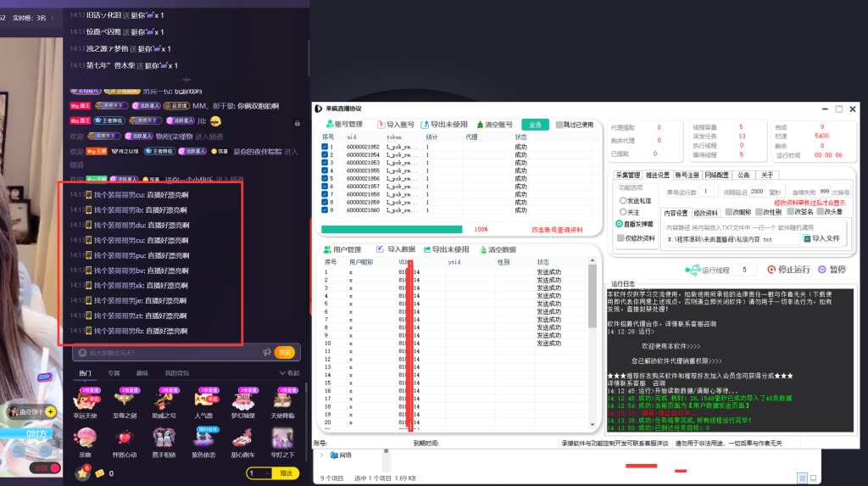The width and height of the screenshot is (868, 486).
Task: Click the megaphone icon beside chat input
Action: point(266,352)
